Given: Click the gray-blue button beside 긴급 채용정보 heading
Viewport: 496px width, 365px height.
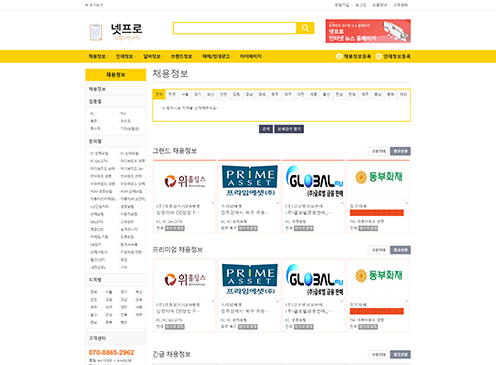Looking at the screenshot, I should (x=400, y=354).
